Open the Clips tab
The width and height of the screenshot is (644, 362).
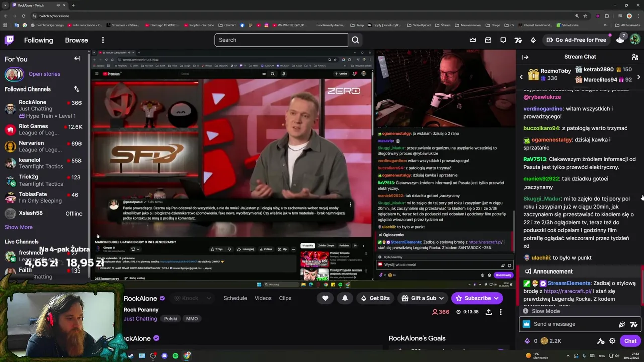click(x=285, y=298)
